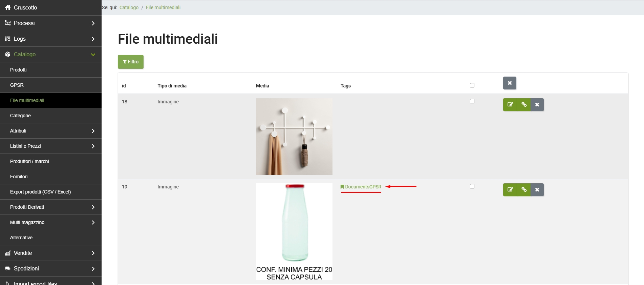Open link icon for media row 18
Screen dimensions: 644x285
[524, 105]
